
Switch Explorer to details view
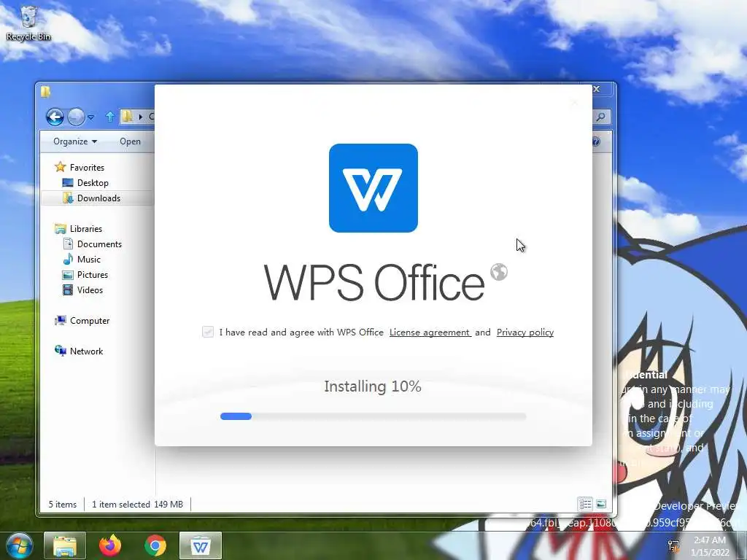(x=585, y=504)
